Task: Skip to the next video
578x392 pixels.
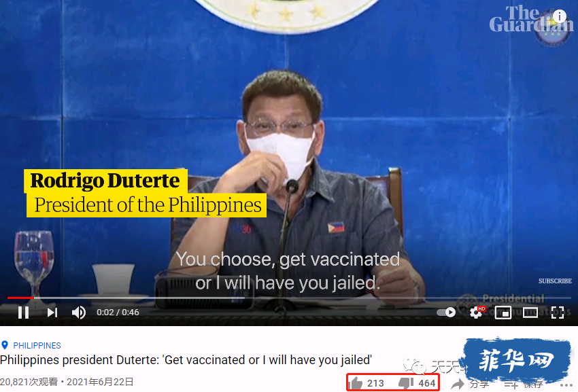Action: [x=52, y=313]
